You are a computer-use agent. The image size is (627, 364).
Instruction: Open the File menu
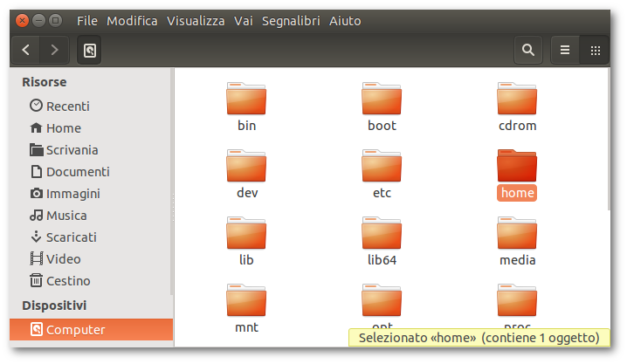click(87, 20)
